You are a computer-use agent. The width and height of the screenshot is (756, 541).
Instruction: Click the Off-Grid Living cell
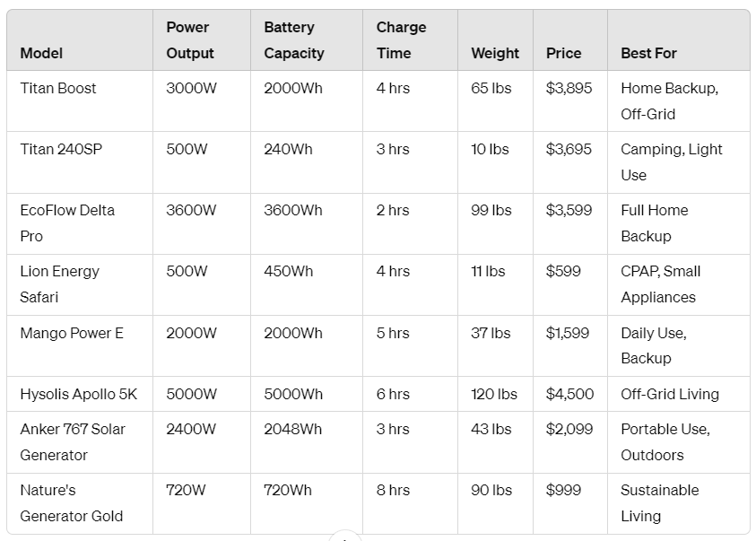coord(669,394)
